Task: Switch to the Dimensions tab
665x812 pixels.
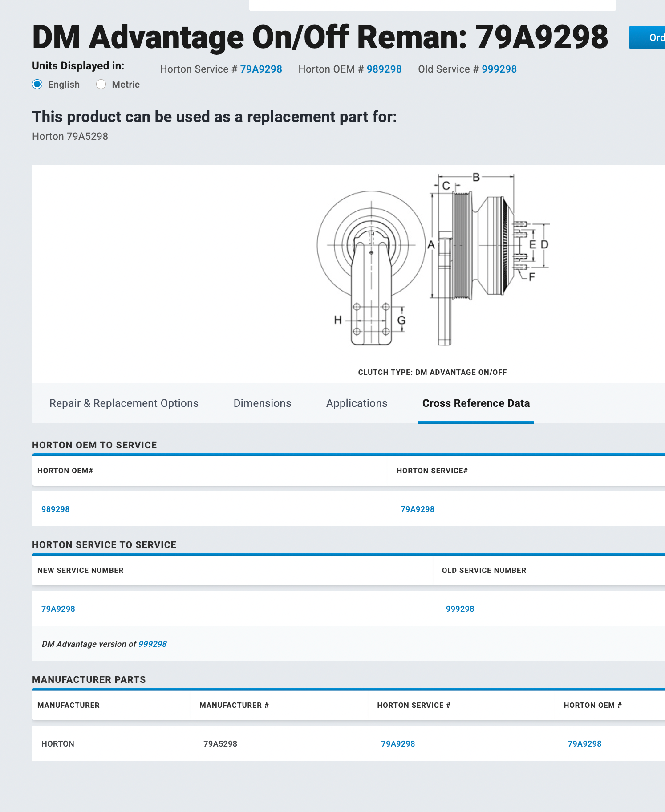Action: pyautogui.click(x=262, y=403)
